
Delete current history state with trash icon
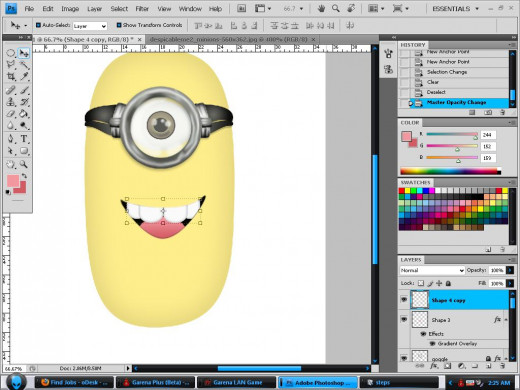[x=503, y=113]
